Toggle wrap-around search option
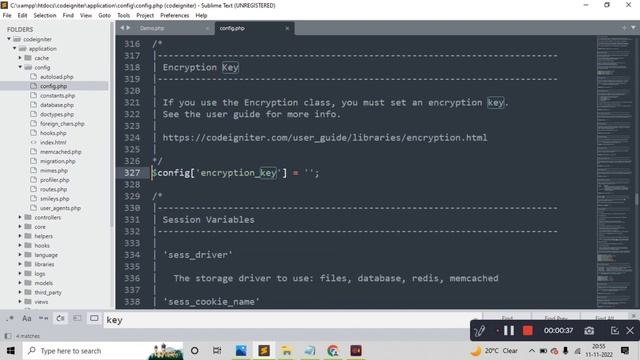The image size is (640, 360). (x=60, y=318)
